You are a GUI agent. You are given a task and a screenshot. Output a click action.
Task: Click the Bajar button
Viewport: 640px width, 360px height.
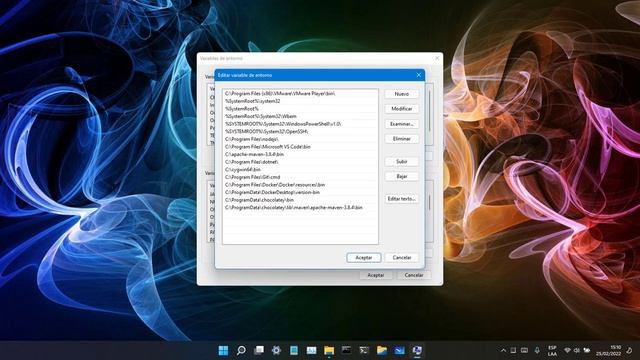point(402,176)
